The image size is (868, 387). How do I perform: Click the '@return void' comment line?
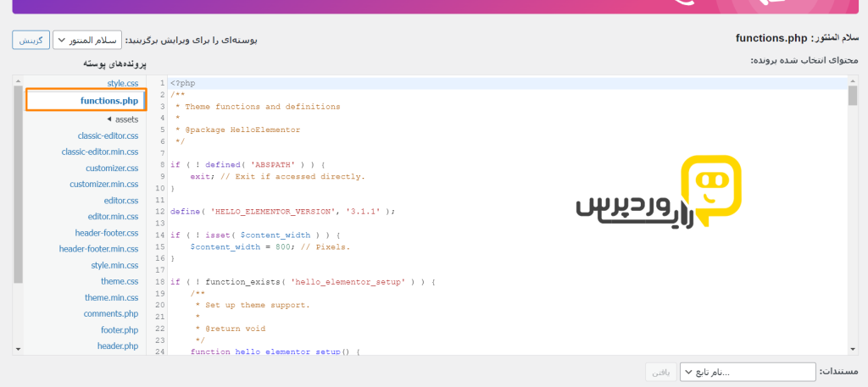coord(231,329)
